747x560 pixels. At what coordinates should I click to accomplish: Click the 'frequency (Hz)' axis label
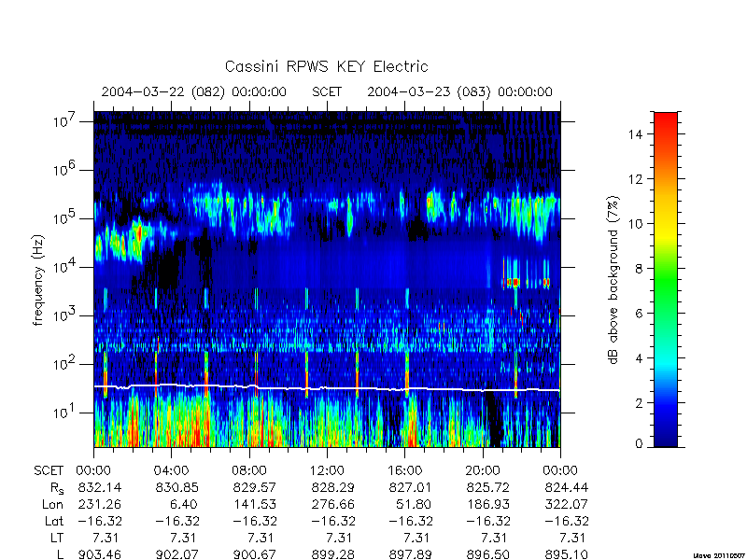(38, 280)
